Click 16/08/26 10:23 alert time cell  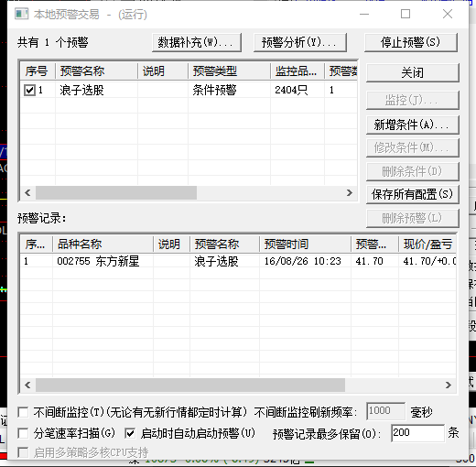click(303, 261)
